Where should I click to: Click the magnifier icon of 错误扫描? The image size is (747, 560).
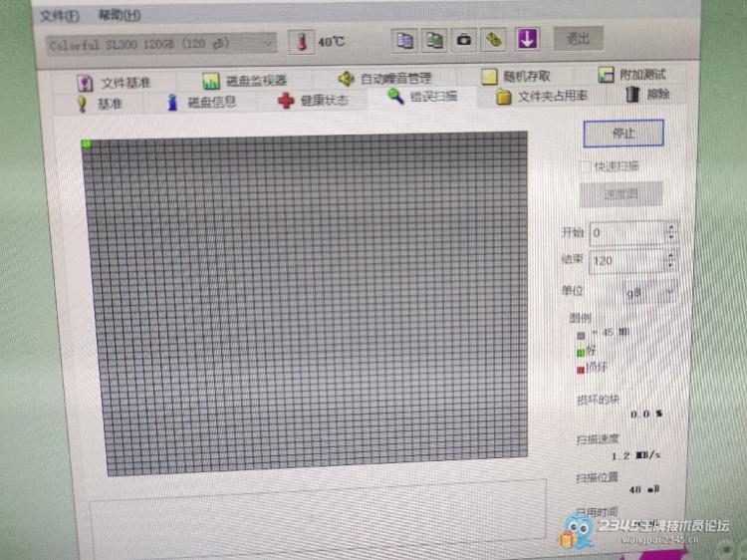[x=395, y=97]
